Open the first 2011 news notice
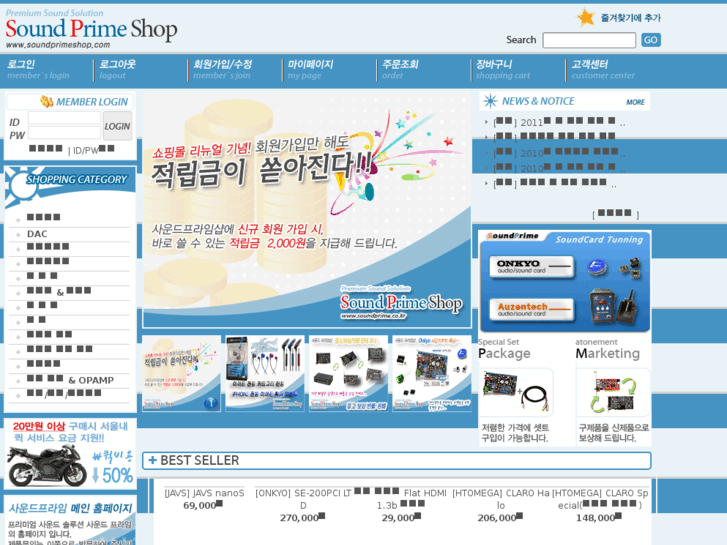Image resolution: width=727 pixels, height=545 pixels. pyautogui.click(x=558, y=122)
